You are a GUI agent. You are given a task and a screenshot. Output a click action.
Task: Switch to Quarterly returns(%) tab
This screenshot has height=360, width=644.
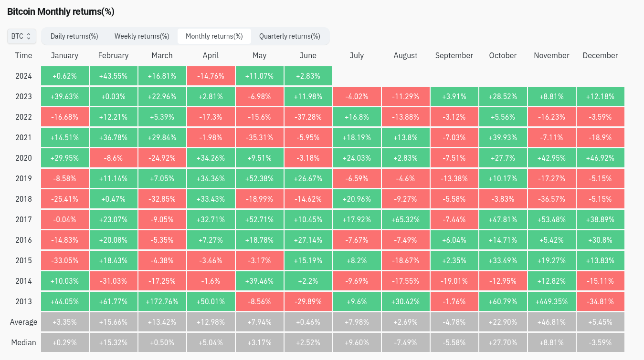(289, 36)
